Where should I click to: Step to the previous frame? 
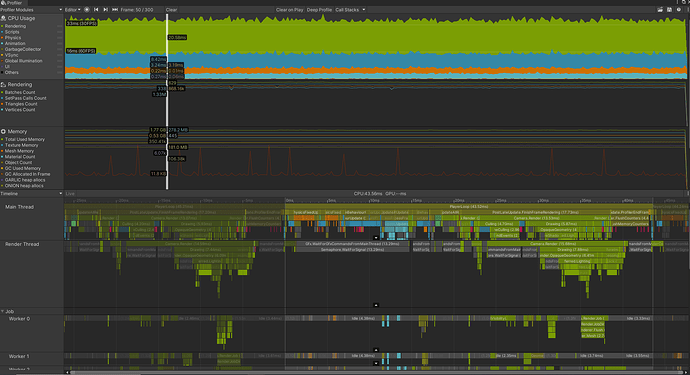96,10
